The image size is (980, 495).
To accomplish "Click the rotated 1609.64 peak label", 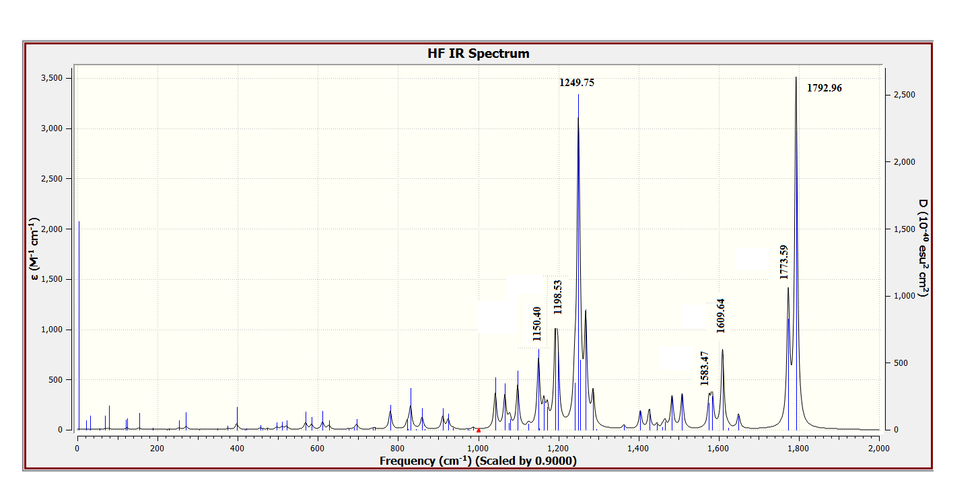I will click(721, 315).
